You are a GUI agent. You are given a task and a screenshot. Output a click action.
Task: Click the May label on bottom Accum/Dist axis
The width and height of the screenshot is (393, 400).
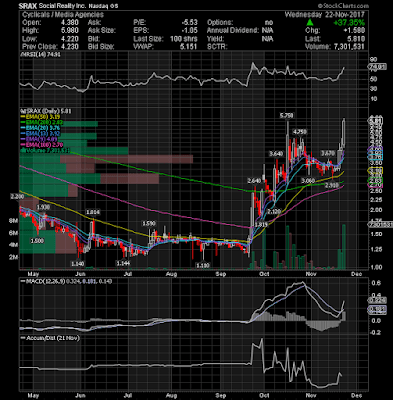click(x=33, y=396)
